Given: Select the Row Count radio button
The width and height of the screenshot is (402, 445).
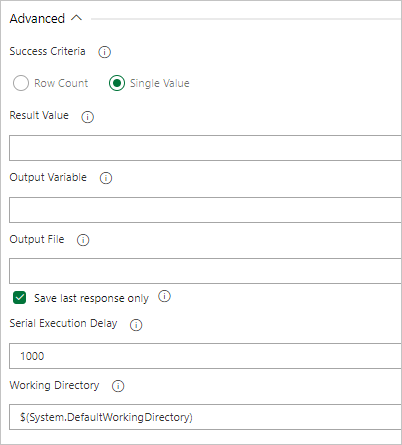Looking at the screenshot, I should tap(21, 83).
